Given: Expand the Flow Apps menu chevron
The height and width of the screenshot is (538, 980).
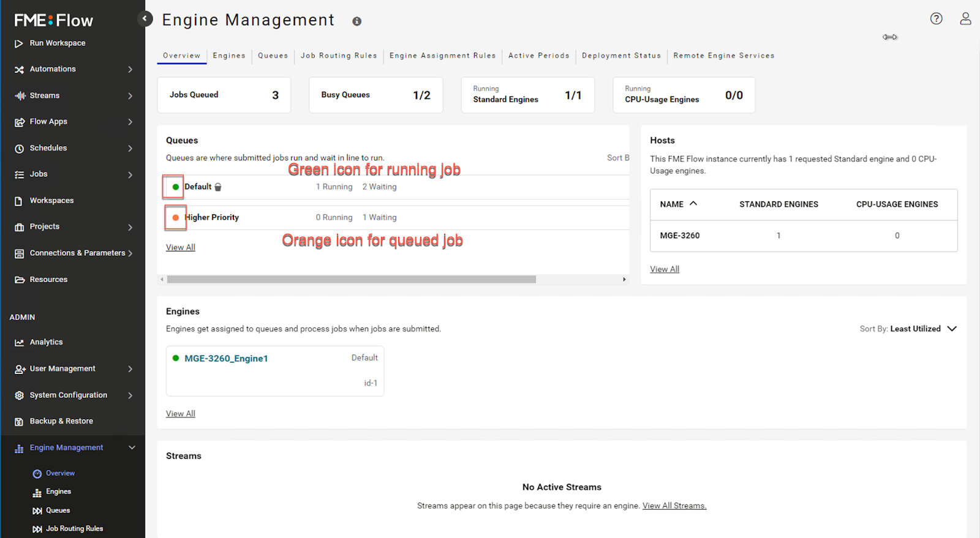Looking at the screenshot, I should 130,122.
